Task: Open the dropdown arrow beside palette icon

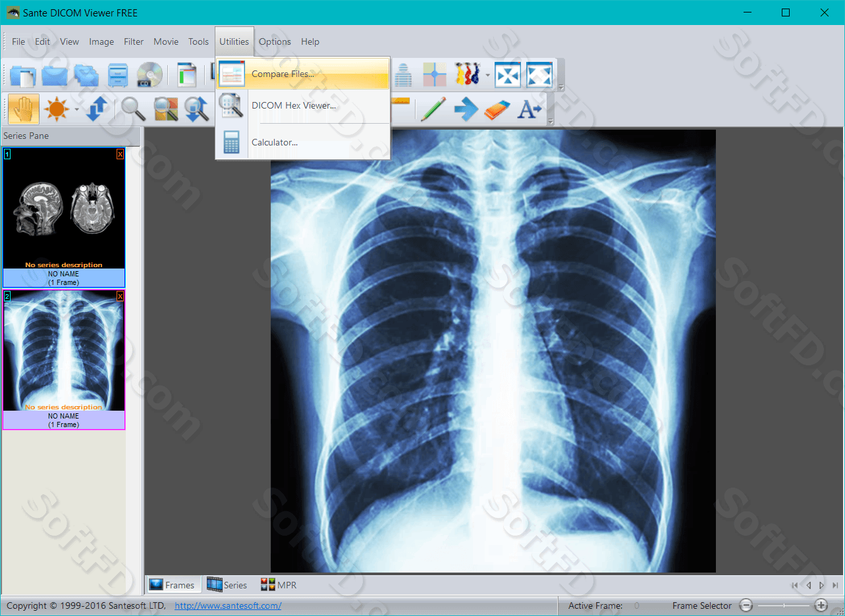Action: click(x=487, y=75)
